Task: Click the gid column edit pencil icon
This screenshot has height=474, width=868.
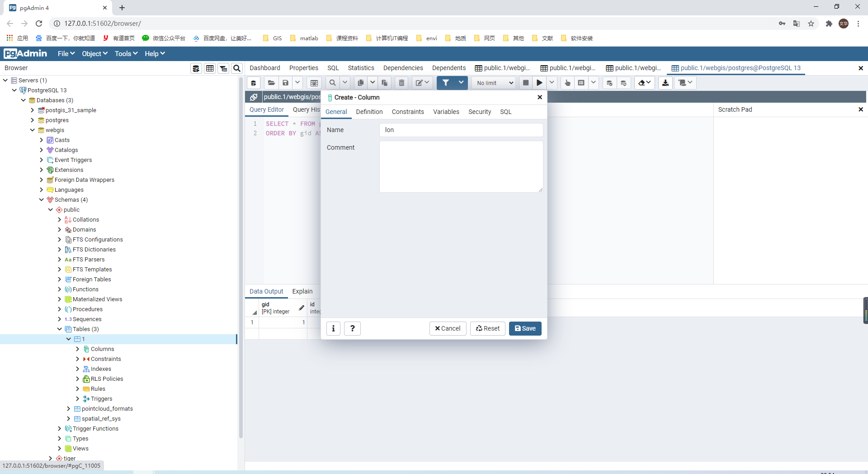Action: [302, 308]
